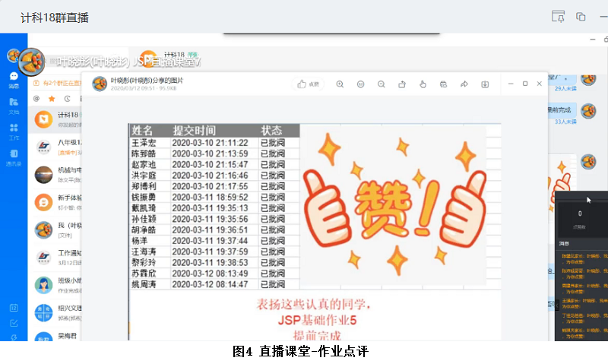Click the praise thumbs-up image

coord(395,205)
